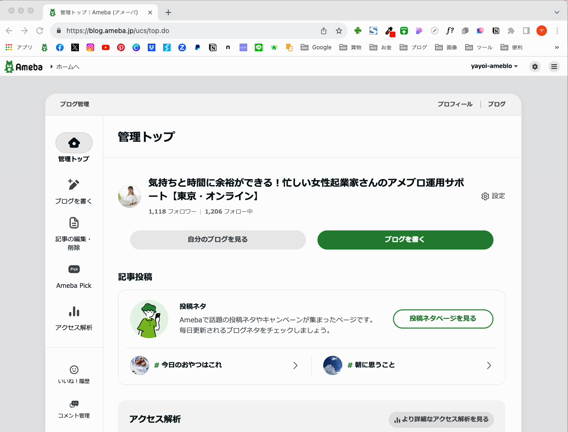This screenshot has width=568, height=432.
Task: Click the 投稿ネタ heading text
Action: pyautogui.click(x=193, y=306)
